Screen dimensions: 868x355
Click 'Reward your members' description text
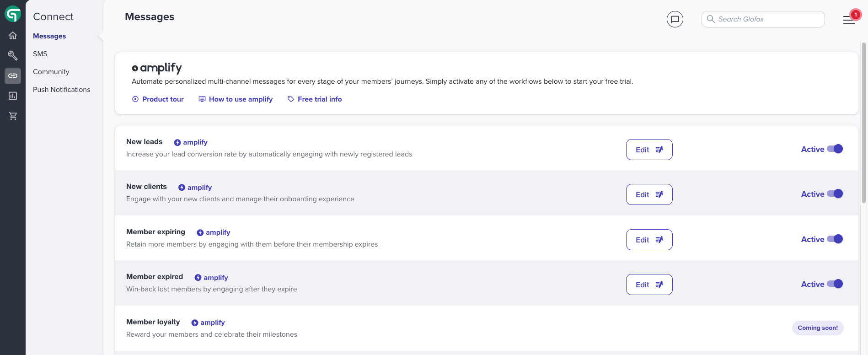212,334
